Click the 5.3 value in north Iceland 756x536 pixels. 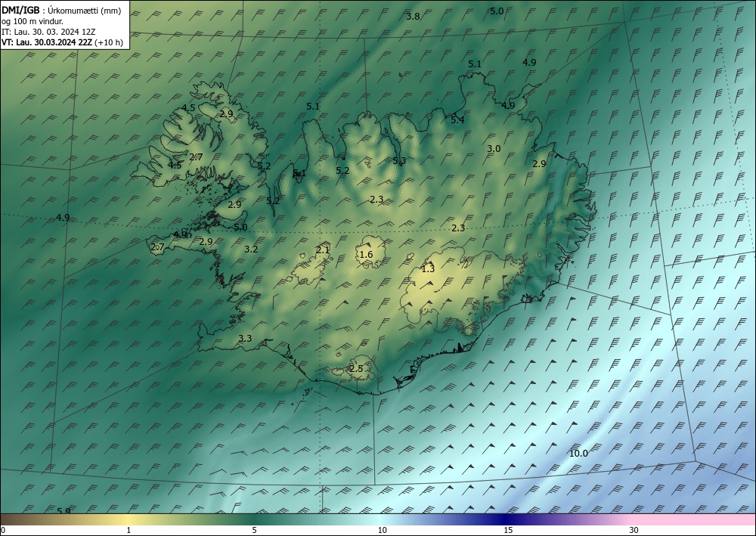point(399,161)
